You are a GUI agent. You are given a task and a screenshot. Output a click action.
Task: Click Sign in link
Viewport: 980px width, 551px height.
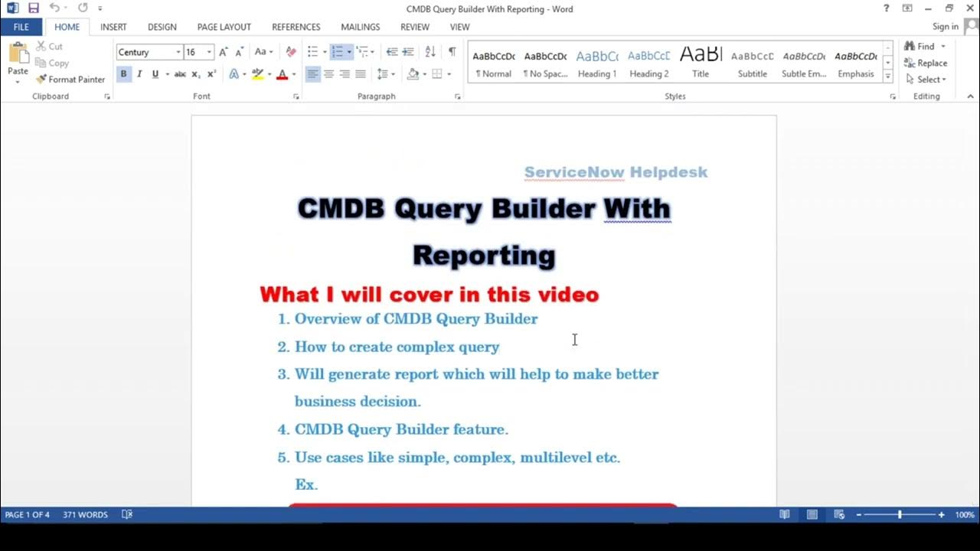click(946, 27)
